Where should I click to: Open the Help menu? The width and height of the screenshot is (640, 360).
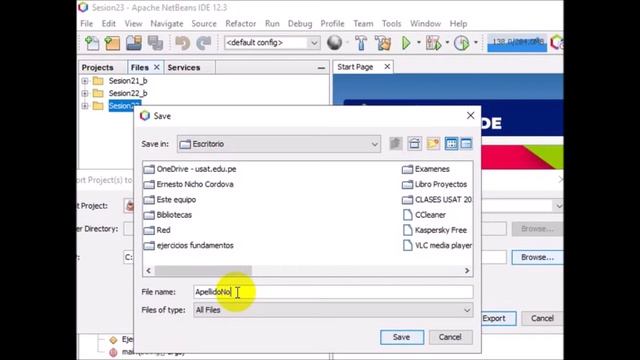(x=458, y=24)
